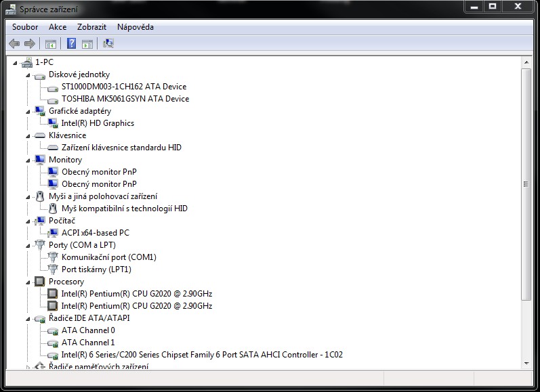The width and height of the screenshot is (540, 392).
Task: Click the ATA Channel 0 icon
Action: (53, 331)
